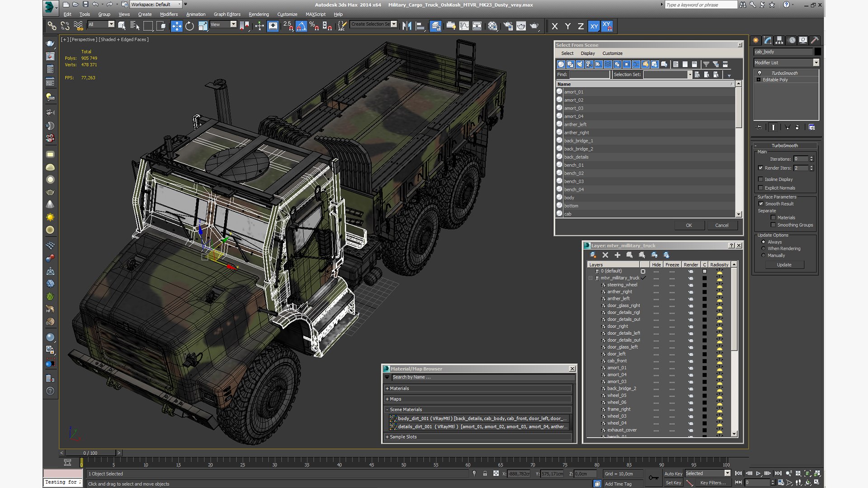The width and height of the screenshot is (868, 488).
Task: Enable Explicit Normals checkbox
Action: tap(760, 188)
